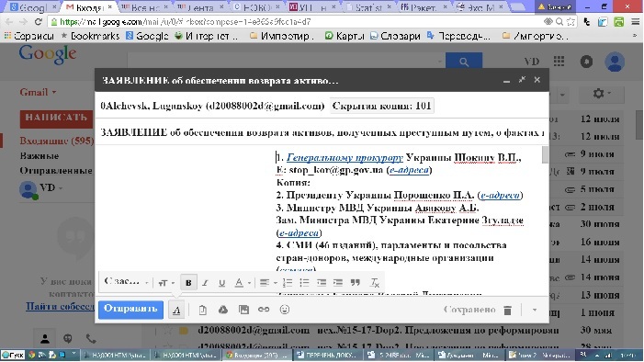Open the Отправленные folder

pyautogui.click(x=56, y=171)
